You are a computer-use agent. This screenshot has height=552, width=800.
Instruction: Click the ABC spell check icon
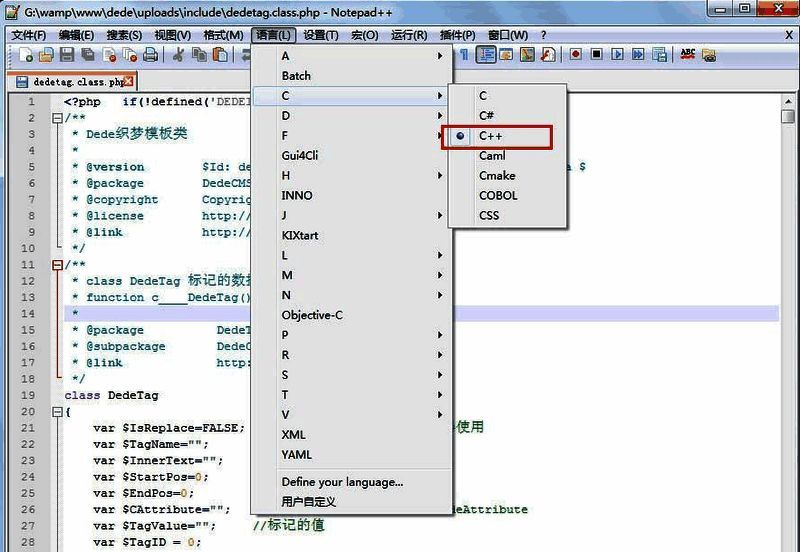pos(689,55)
